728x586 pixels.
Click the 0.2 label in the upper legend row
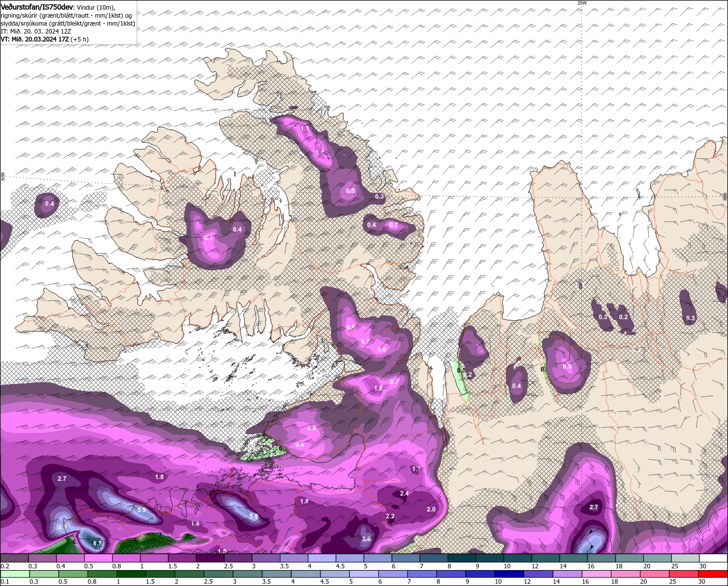(x=5, y=566)
